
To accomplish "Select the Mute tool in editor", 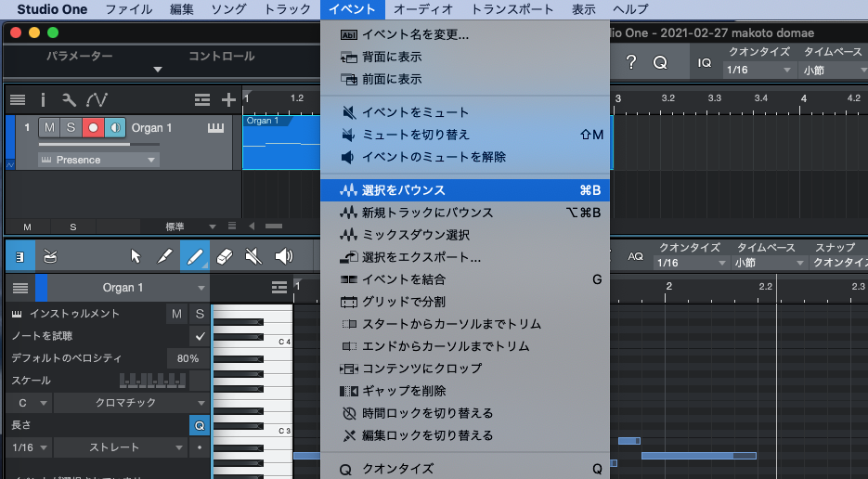I will coord(253,256).
